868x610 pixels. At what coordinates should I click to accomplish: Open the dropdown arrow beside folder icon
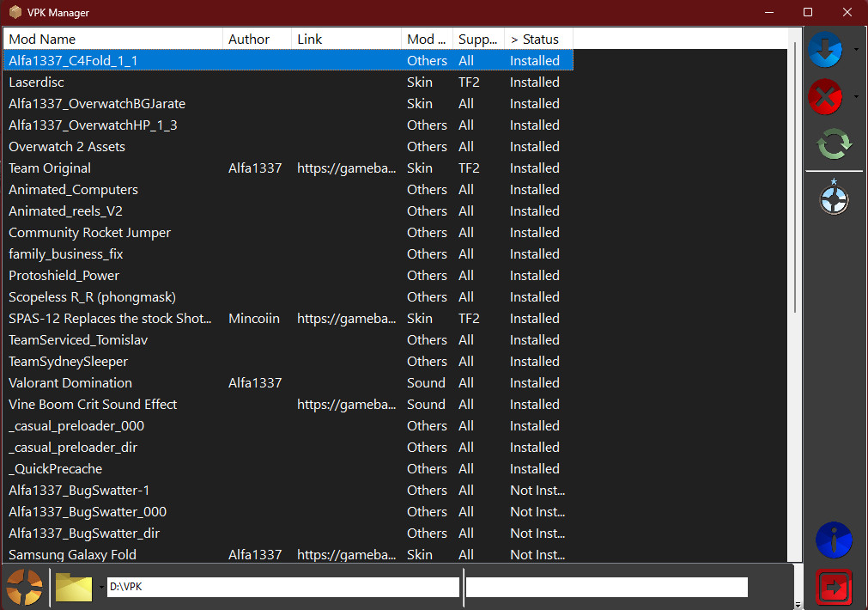101,588
